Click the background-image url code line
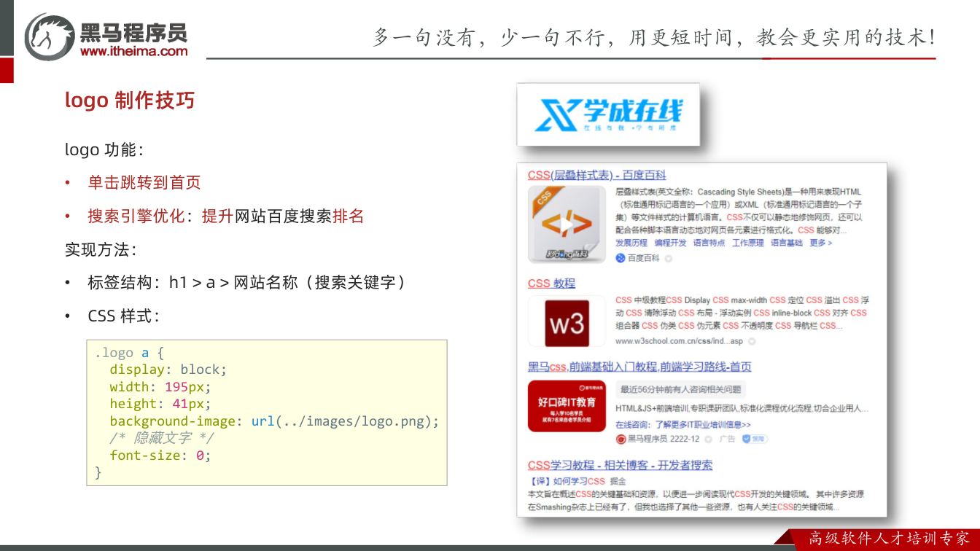The width and height of the screenshot is (980, 551). pyautogui.click(x=275, y=421)
